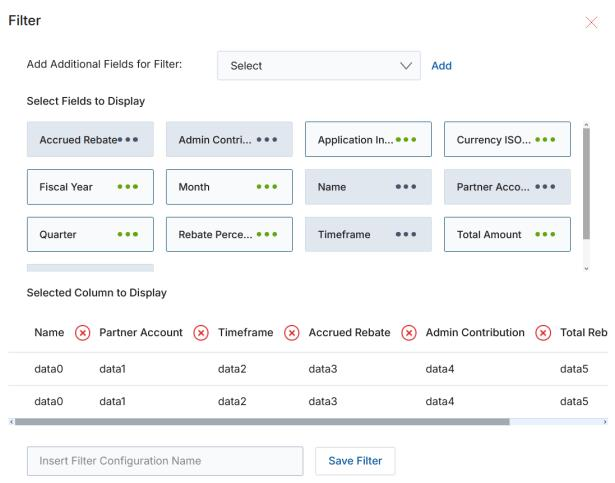Click the Partner Account column header

click(141, 333)
